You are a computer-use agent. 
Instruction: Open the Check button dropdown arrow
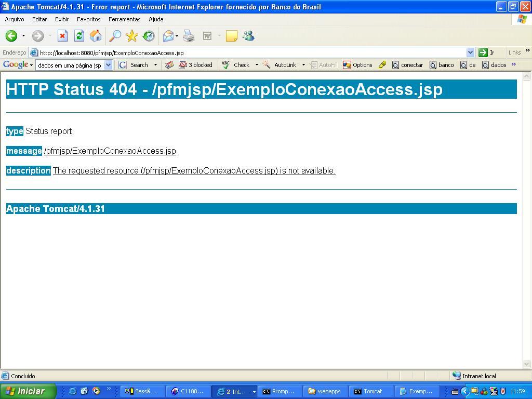pos(257,65)
